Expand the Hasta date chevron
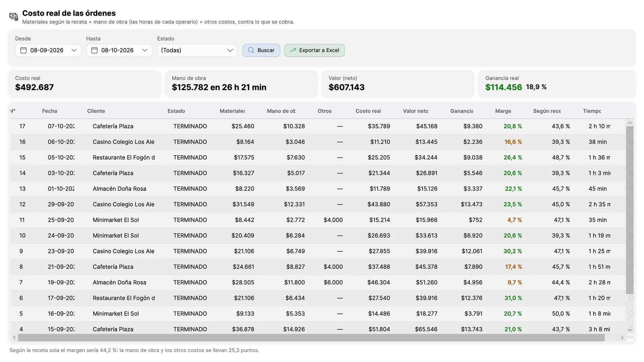The width and height of the screenshot is (644, 362). coord(145,50)
